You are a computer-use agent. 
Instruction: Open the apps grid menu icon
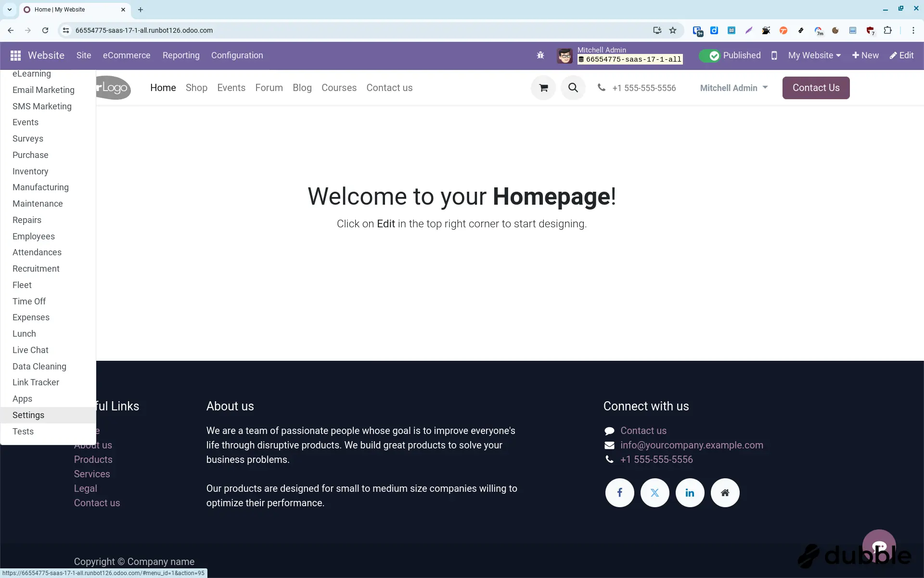(x=15, y=55)
